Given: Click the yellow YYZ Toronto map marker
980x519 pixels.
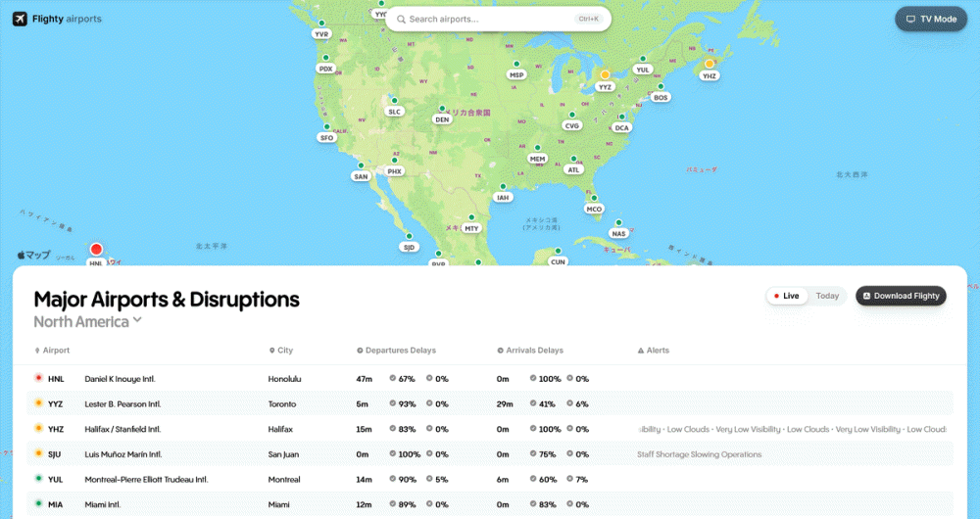Looking at the screenshot, I should tap(605, 75).
